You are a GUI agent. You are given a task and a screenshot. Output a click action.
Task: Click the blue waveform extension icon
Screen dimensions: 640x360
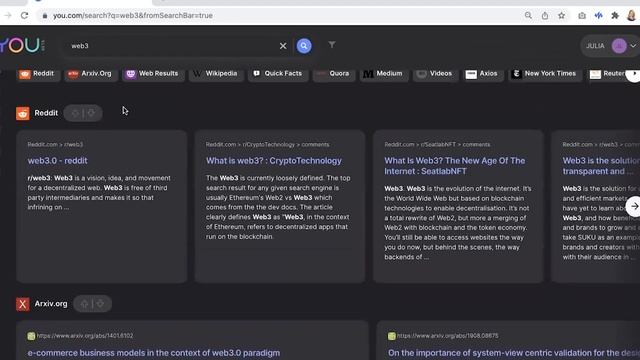(x=599, y=16)
